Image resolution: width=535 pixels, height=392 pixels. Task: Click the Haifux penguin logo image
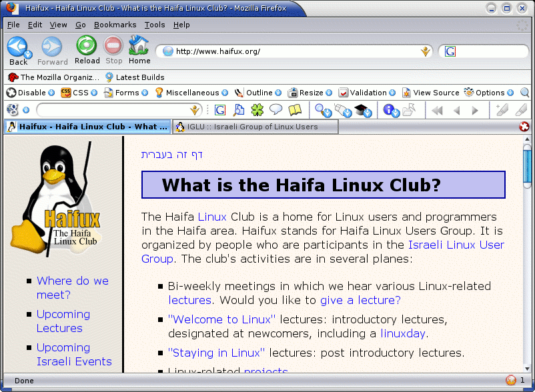tap(57, 199)
